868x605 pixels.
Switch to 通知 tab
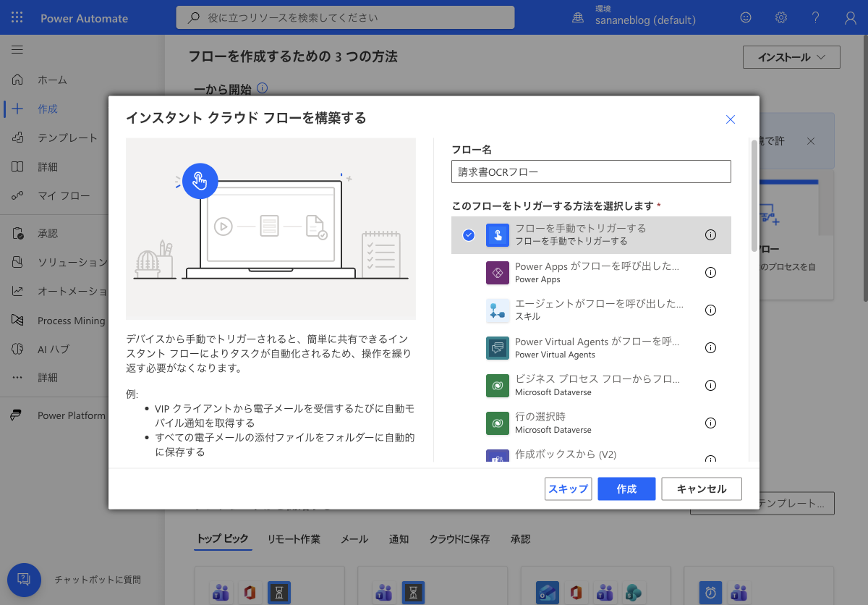pos(399,539)
